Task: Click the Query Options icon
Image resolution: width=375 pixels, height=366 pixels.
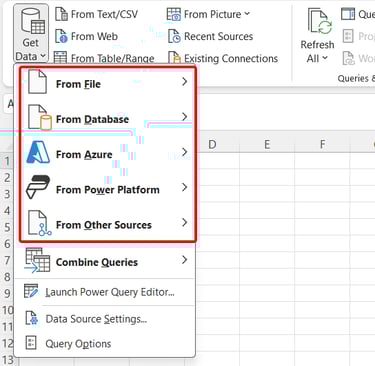Action: point(31,343)
